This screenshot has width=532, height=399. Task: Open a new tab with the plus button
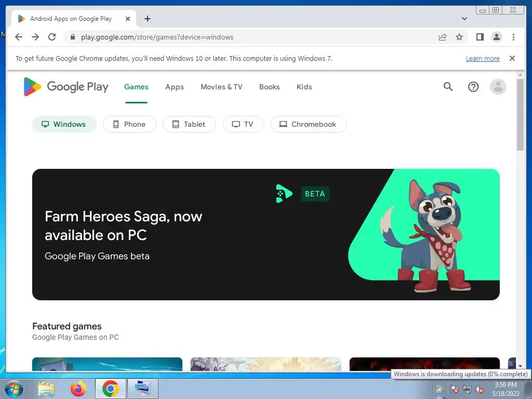point(147,19)
